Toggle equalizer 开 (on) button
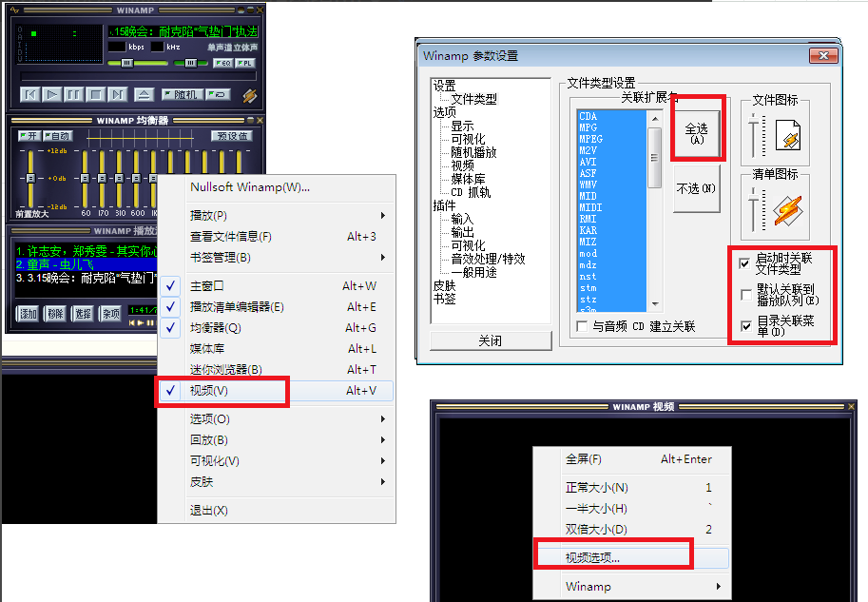The width and height of the screenshot is (868, 602). point(29,136)
